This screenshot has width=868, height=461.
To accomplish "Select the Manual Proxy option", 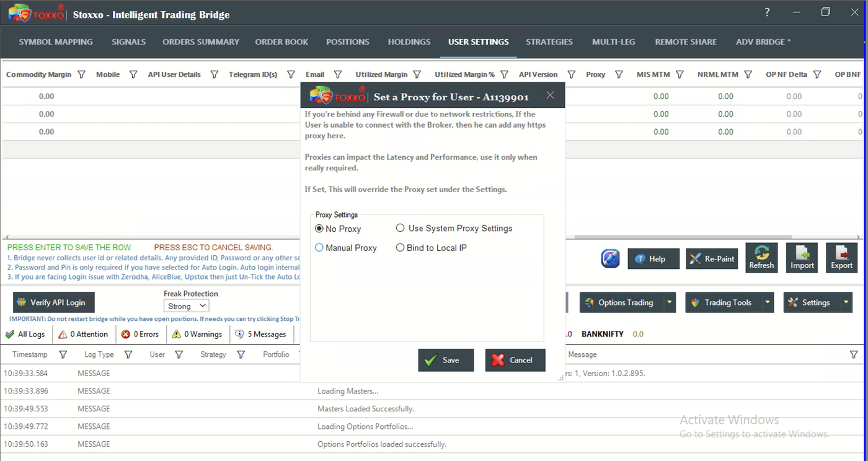I will (x=346, y=248).
